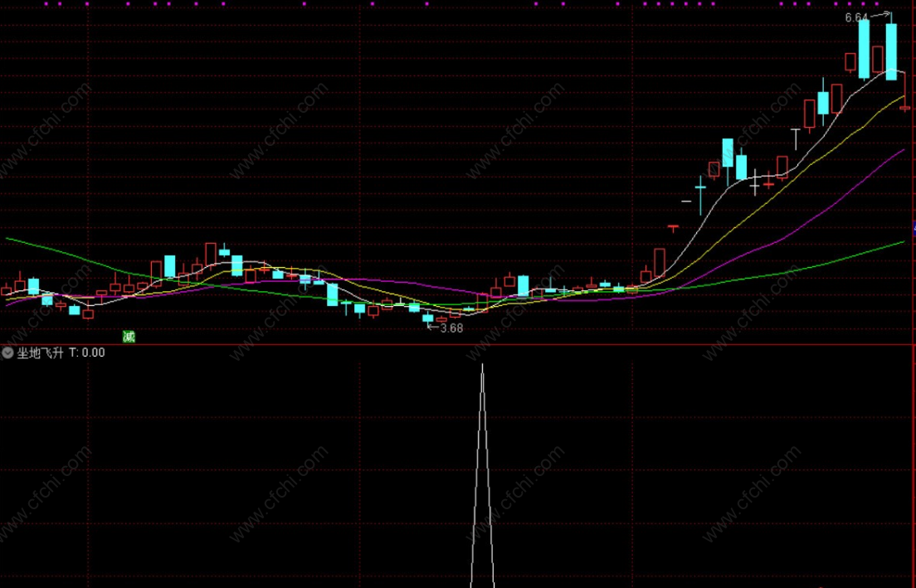The image size is (916, 588).
Task: Select the 坐地飞升 indicator name label
Action: [x=41, y=352]
